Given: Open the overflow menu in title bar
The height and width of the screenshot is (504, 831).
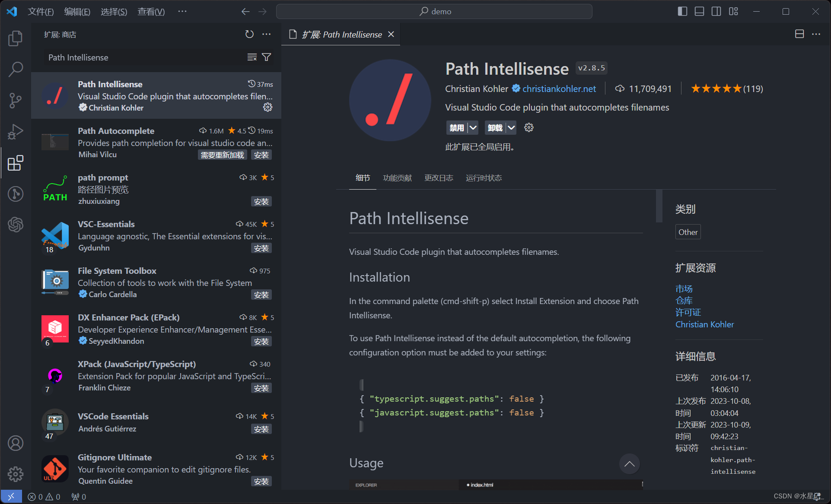Looking at the screenshot, I should click(x=182, y=11).
